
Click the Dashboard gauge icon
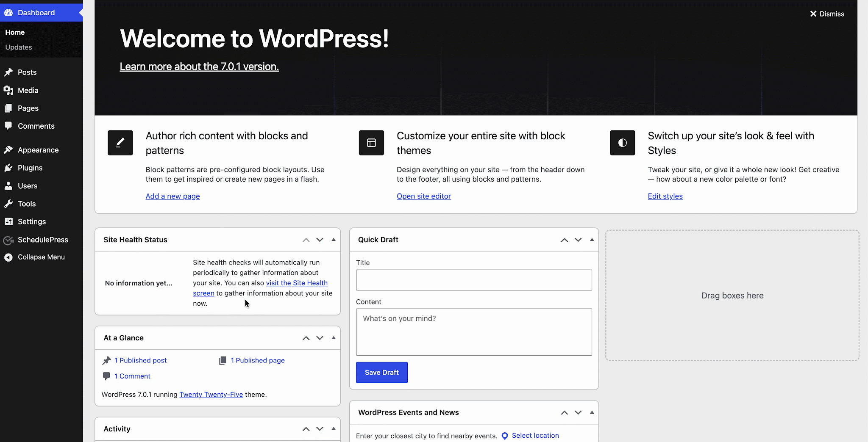click(8, 13)
